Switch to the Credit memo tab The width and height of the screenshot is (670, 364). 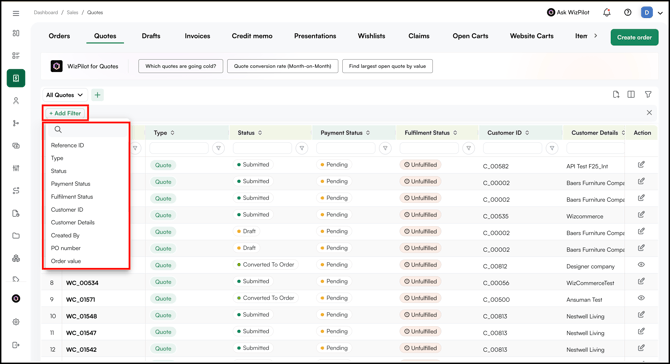coord(252,36)
